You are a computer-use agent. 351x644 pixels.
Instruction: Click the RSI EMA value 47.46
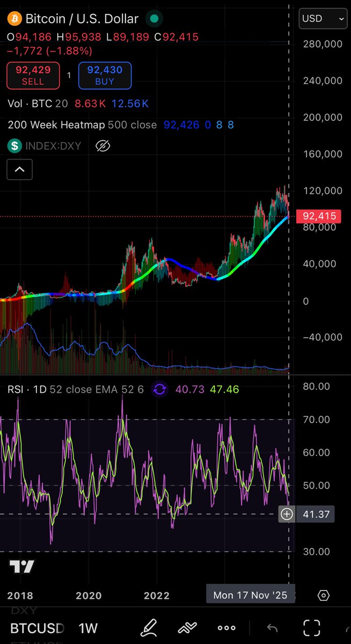(x=224, y=390)
